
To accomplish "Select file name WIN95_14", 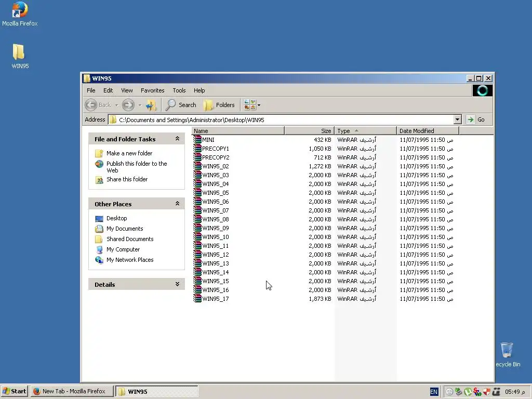I will click(216, 272).
